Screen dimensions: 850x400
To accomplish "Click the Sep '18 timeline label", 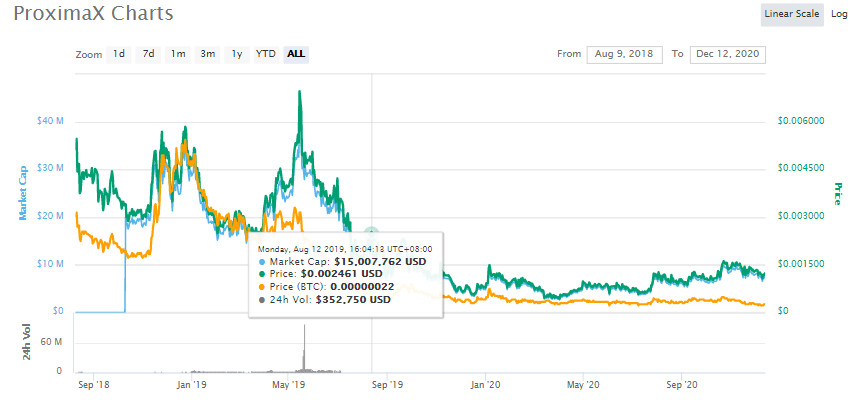I will [94, 385].
